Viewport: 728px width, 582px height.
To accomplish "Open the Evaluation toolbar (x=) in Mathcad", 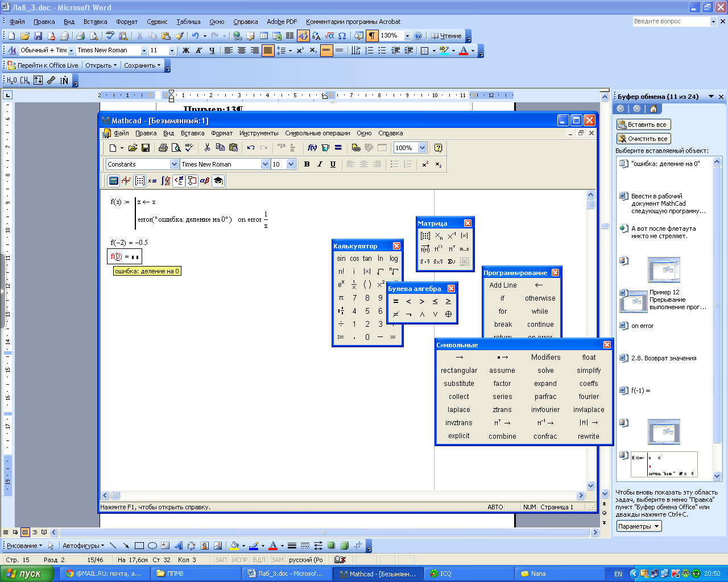I will pos(152,181).
